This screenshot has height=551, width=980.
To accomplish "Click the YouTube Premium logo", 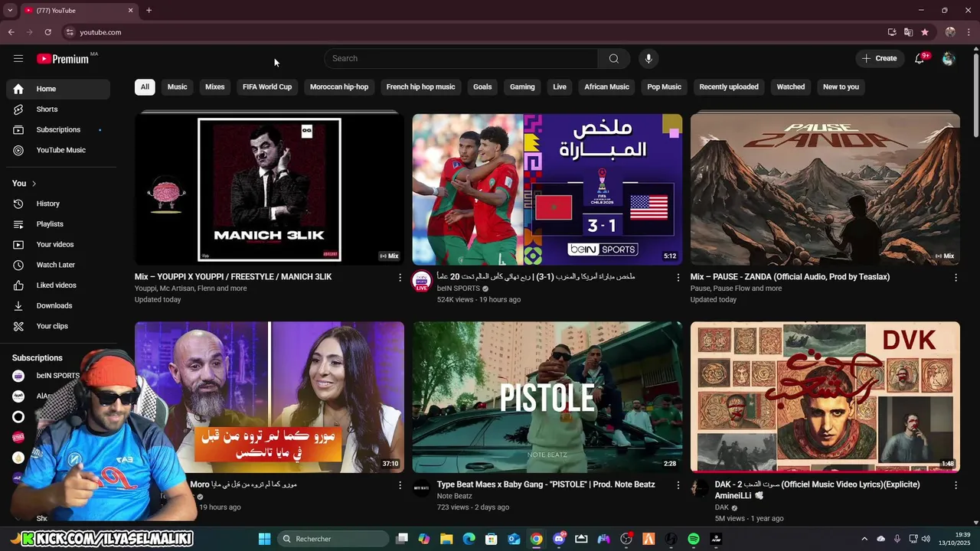I will [x=63, y=59].
